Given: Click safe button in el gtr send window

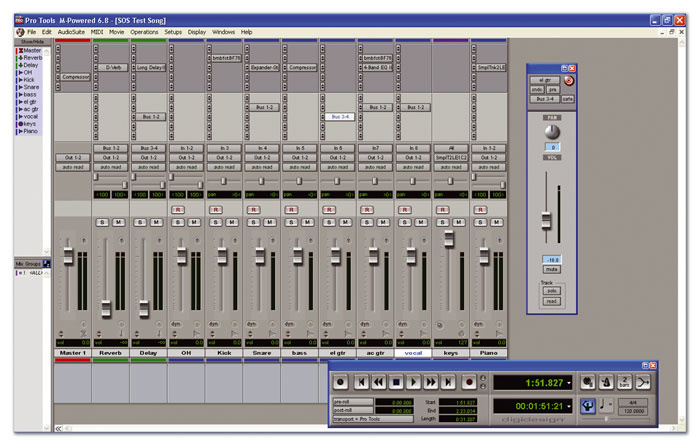Looking at the screenshot, I should (568, 99).
